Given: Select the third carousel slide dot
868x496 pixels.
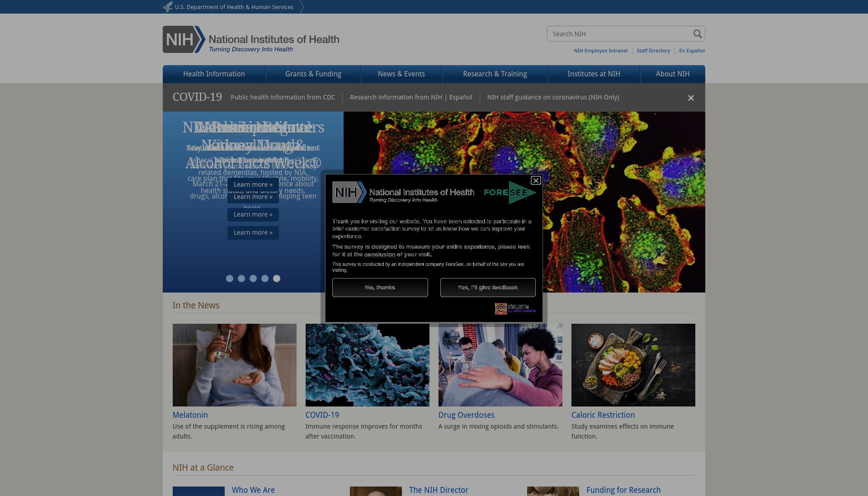Looking at the screenshot, I should click(x=253, y=279).
